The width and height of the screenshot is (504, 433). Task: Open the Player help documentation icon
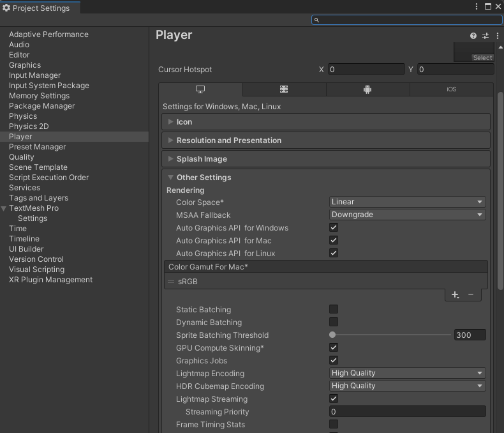(473, 36)
